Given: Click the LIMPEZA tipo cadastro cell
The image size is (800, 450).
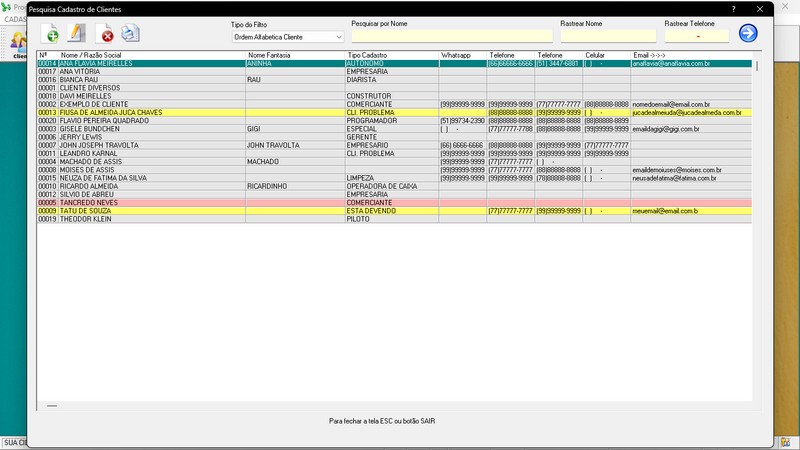Looking at the screenshot, I should pos(392,178).
